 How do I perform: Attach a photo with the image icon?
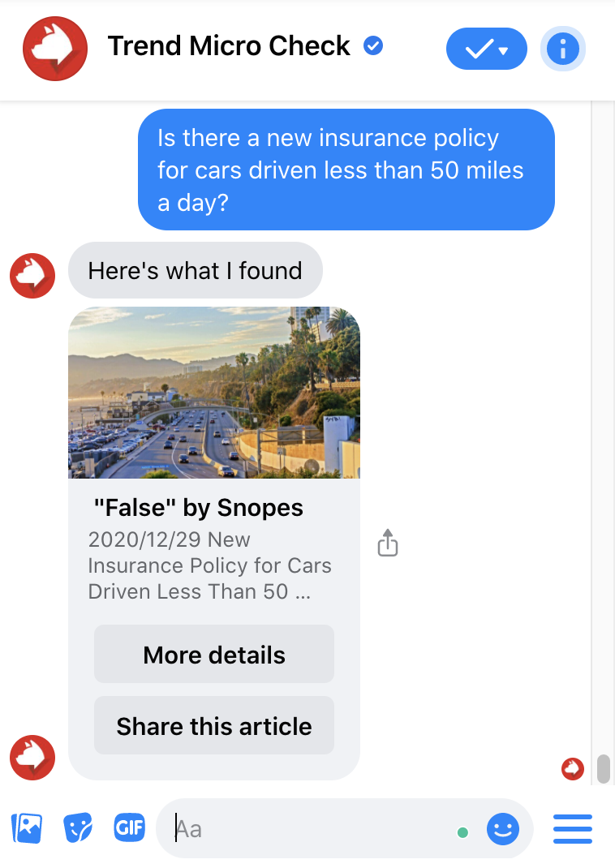[27, 828]
